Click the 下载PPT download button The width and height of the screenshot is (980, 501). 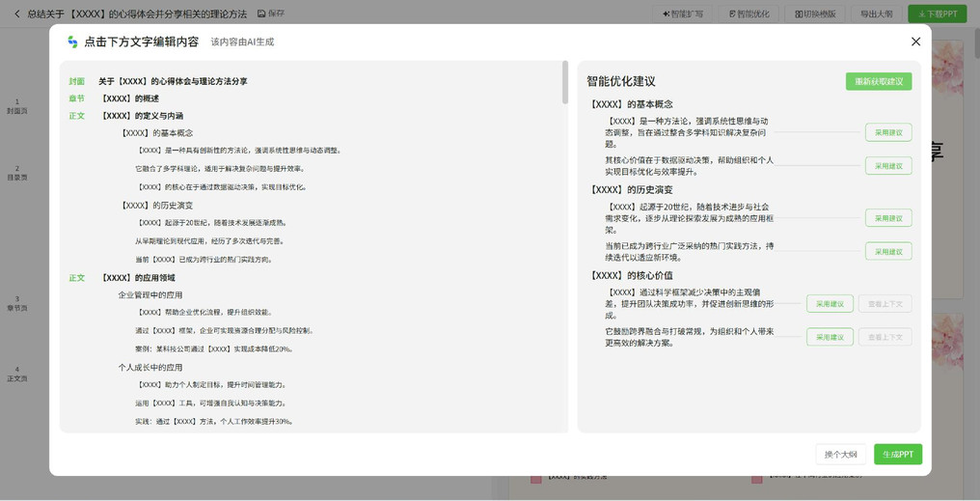tap(938, 14)
